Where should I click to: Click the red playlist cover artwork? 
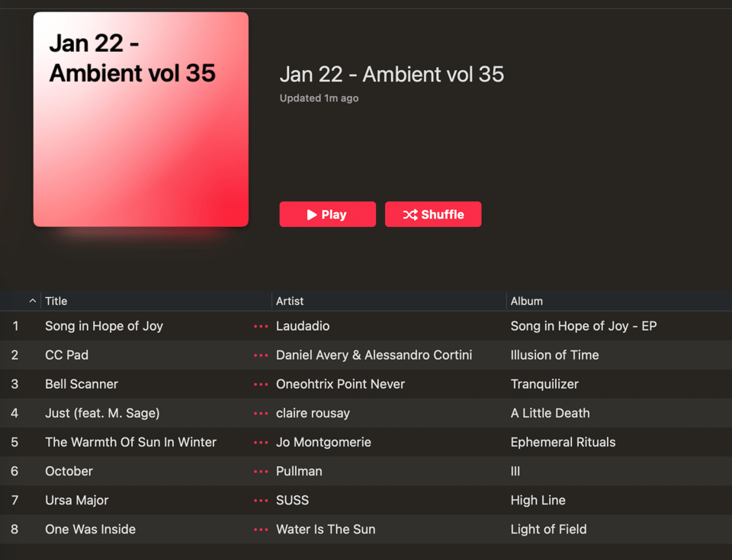(x=141, y=120)
